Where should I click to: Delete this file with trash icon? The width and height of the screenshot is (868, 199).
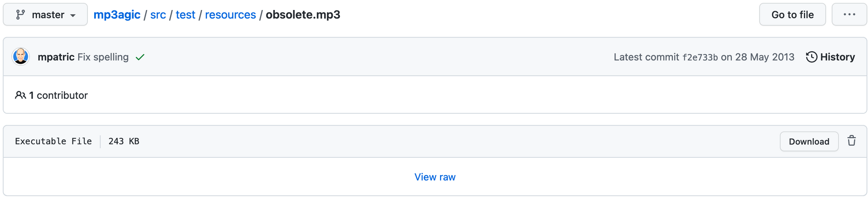pos(851,141)
